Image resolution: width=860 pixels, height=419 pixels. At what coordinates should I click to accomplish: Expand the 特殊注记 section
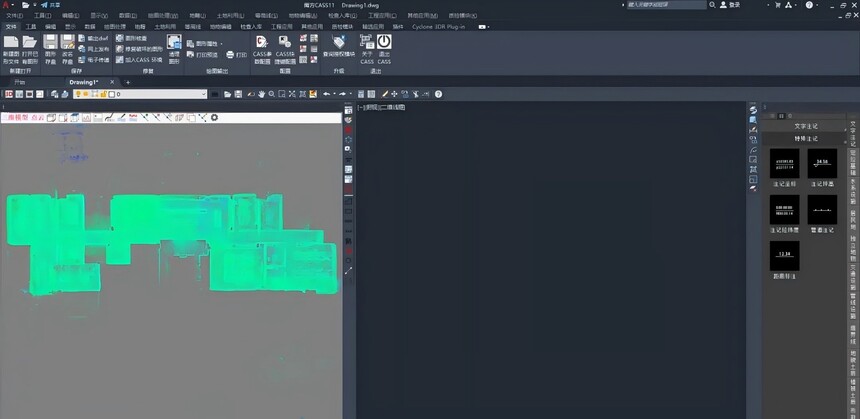coord(806,139)
